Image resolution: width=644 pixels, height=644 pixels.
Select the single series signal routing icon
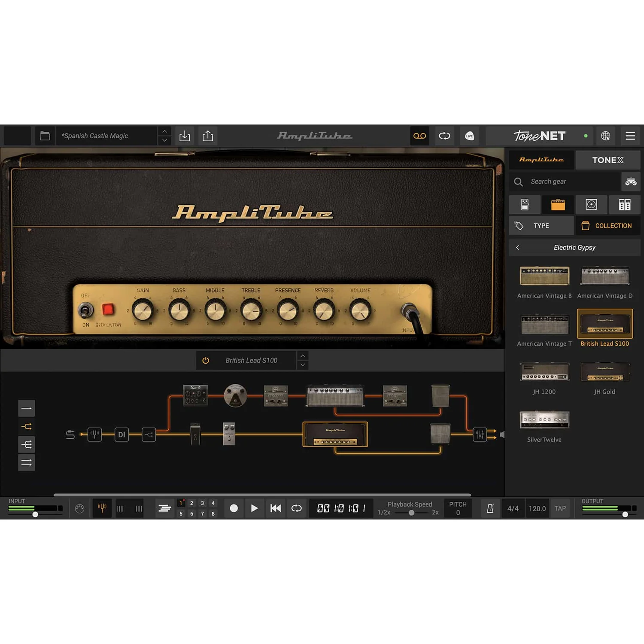coord(27,408)
